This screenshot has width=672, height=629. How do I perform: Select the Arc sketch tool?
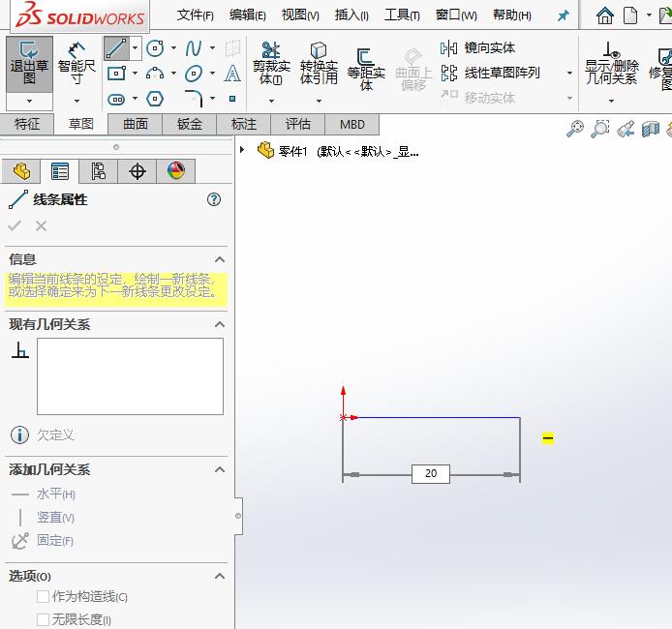[x=155, y=74]
